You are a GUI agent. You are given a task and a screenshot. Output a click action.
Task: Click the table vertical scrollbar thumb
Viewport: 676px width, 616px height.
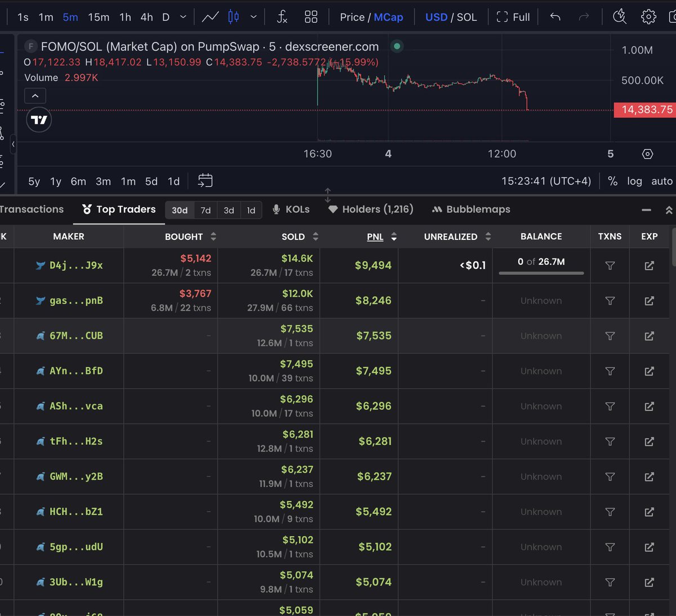(674, 246)
